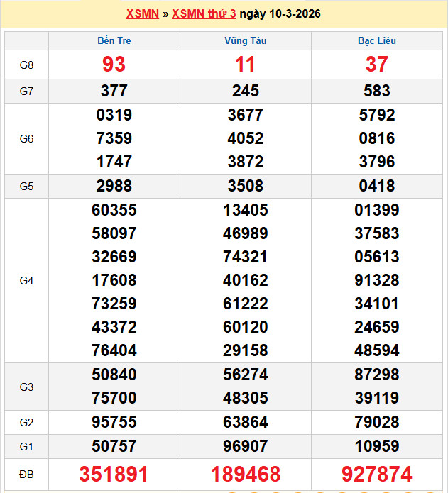This screenshot has height=493, width=448.
Task: Click the G8 row label
Action: (x=26, y=65)
